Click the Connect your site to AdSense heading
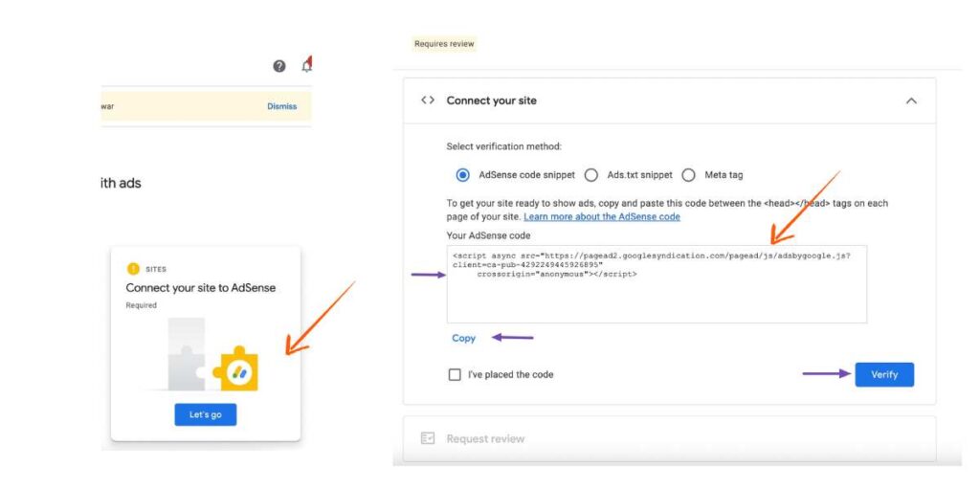Screen dimensions: 980x490 click(201, 288)
